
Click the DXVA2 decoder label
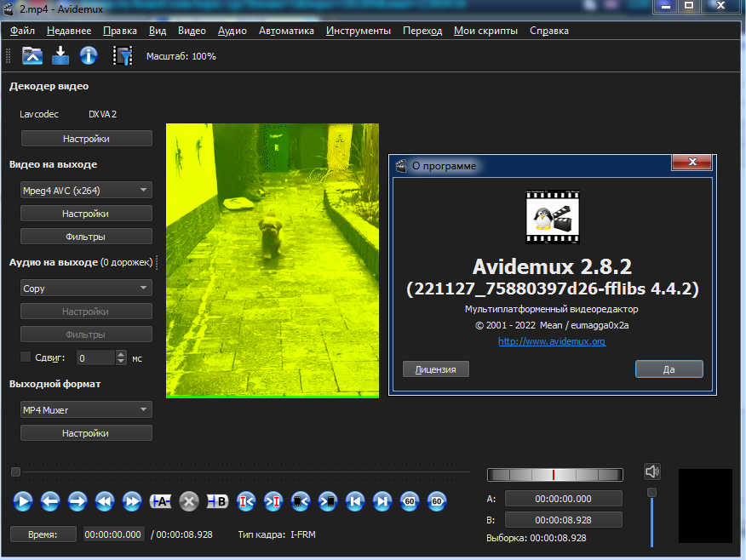(102, 114)
